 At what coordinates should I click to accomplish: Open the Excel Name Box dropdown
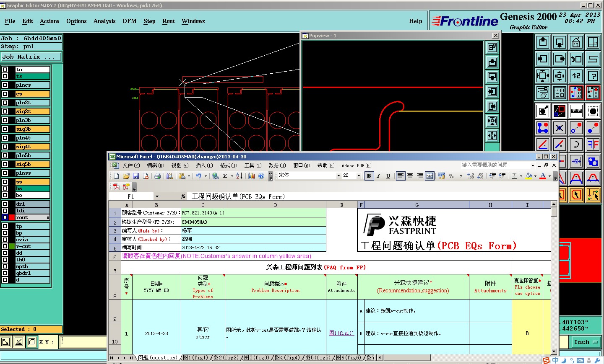(157, 196)
